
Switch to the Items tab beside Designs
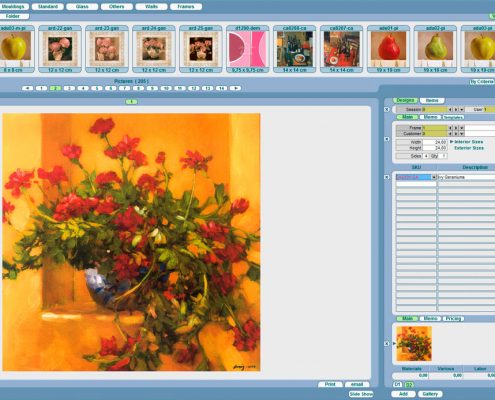click(x=432, y=100)
